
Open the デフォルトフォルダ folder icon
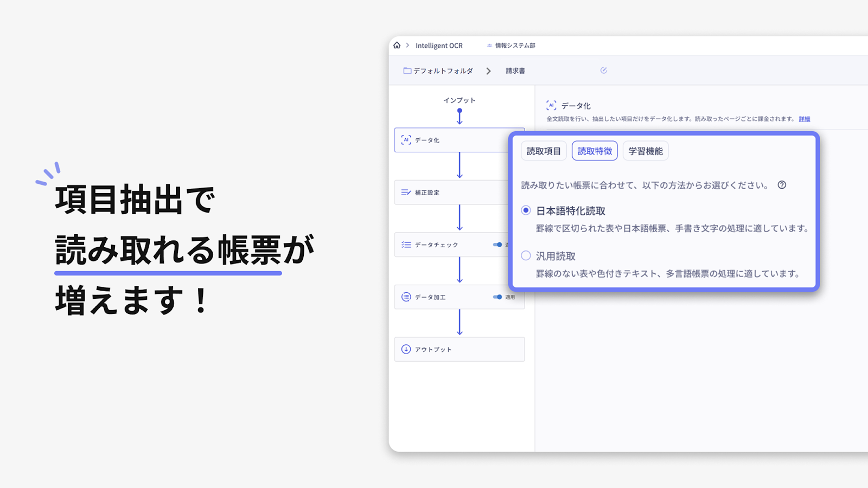407,71
